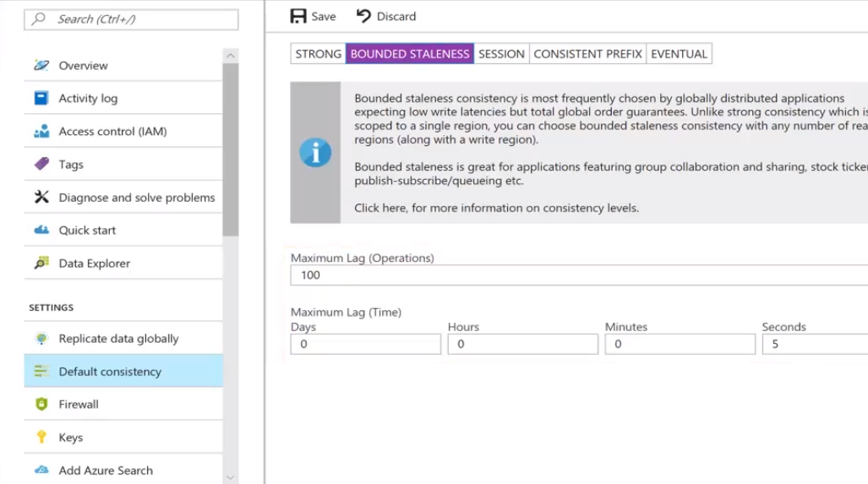Image resolution: width=868 pixels, height=484 pixels.
Task: Click the Days lag input field
Action: point(366,344)
